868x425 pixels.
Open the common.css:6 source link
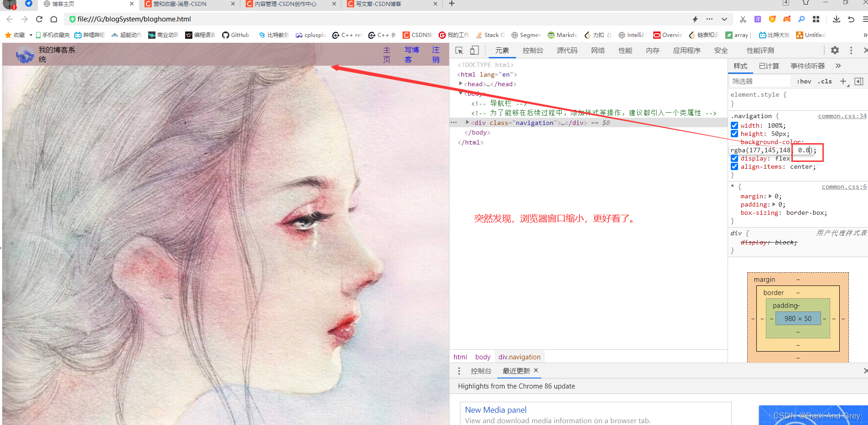pos(844,187)
